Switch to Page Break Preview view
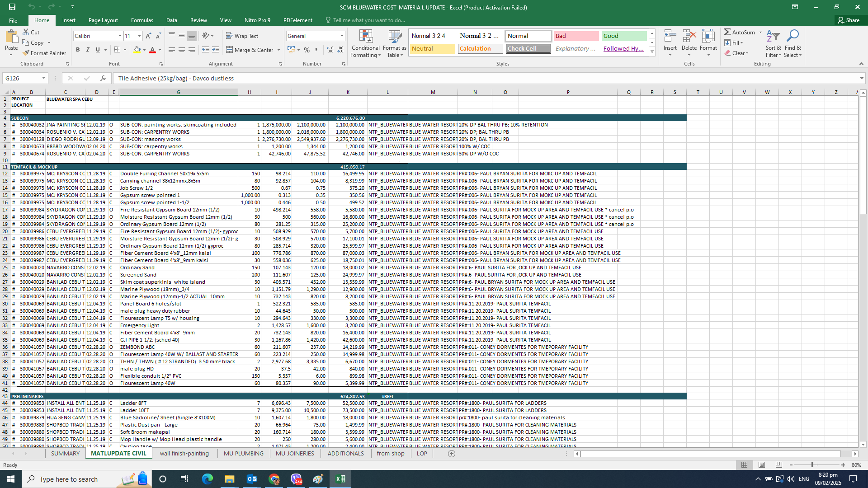 click(x=778, y=465)
